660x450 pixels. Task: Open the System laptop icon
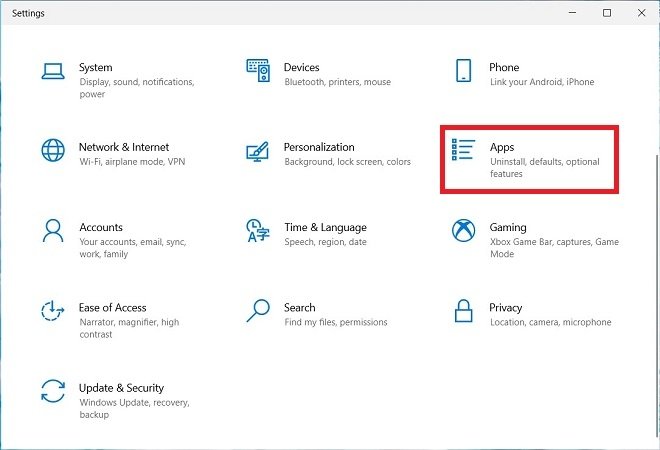53,71
